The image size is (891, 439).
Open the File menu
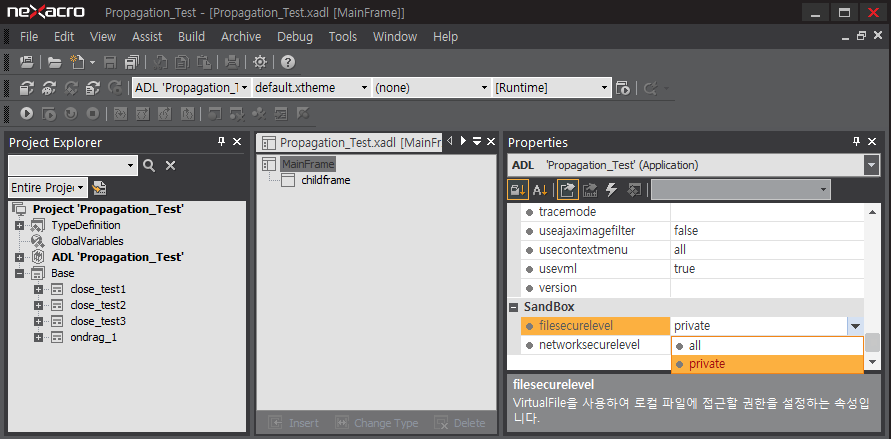coord(29,37)
